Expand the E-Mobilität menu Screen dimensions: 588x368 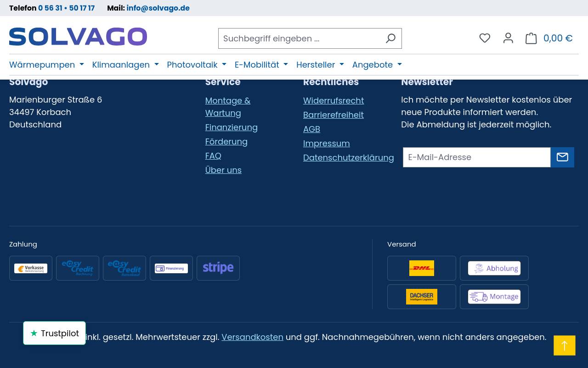pos(261,65)
